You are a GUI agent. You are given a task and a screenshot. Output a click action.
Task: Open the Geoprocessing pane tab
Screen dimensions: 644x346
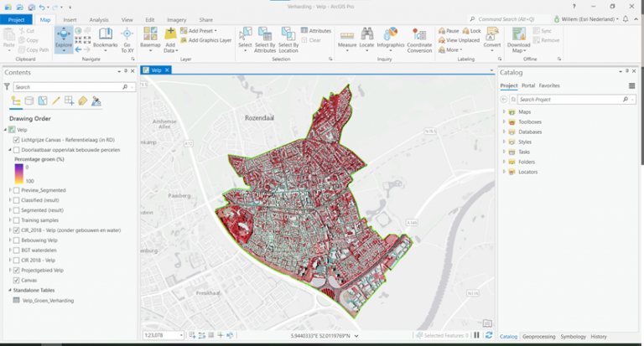pos(539,336)
